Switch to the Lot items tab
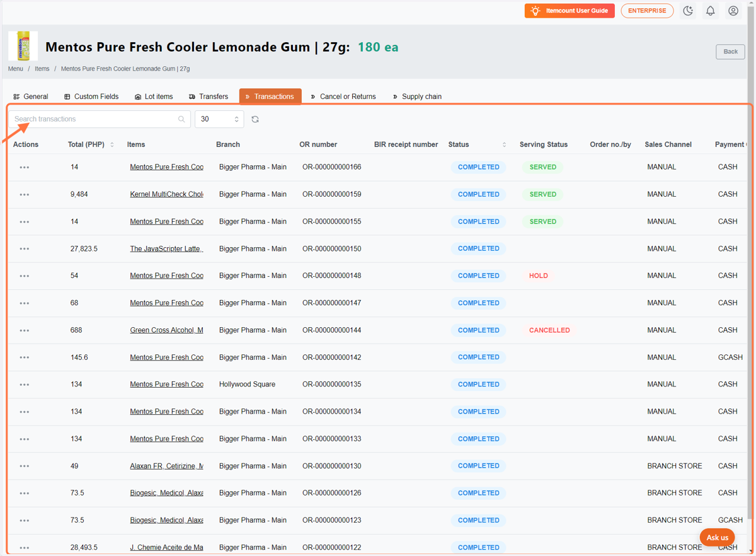756x556 pixels. 154,96
